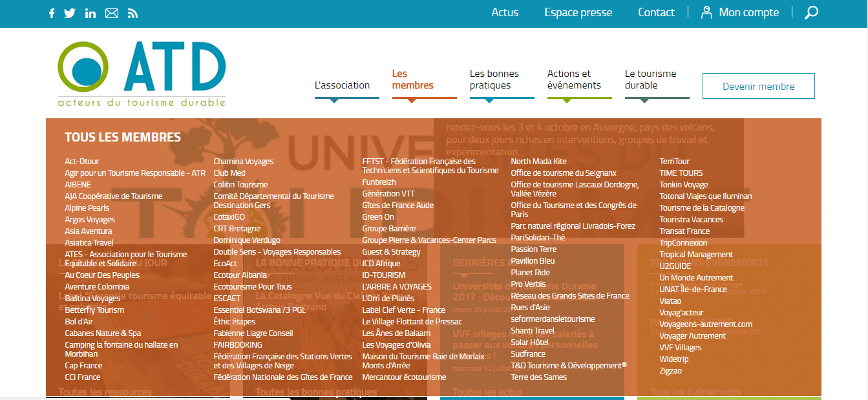Open Réseau des Grands Sites de France
The width and height of the screenshot is (868, 400).
point(570,296)
